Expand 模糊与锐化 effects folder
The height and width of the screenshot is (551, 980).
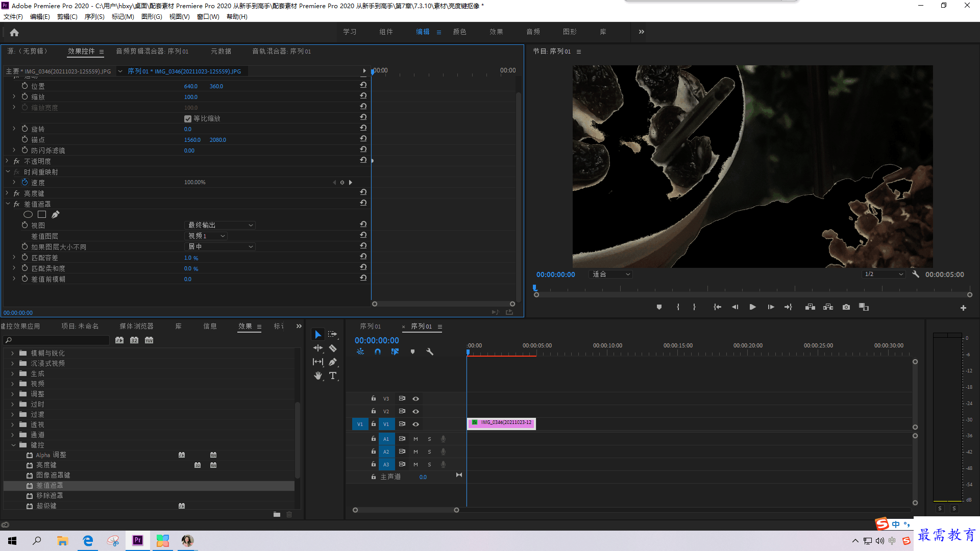(13, 353)
